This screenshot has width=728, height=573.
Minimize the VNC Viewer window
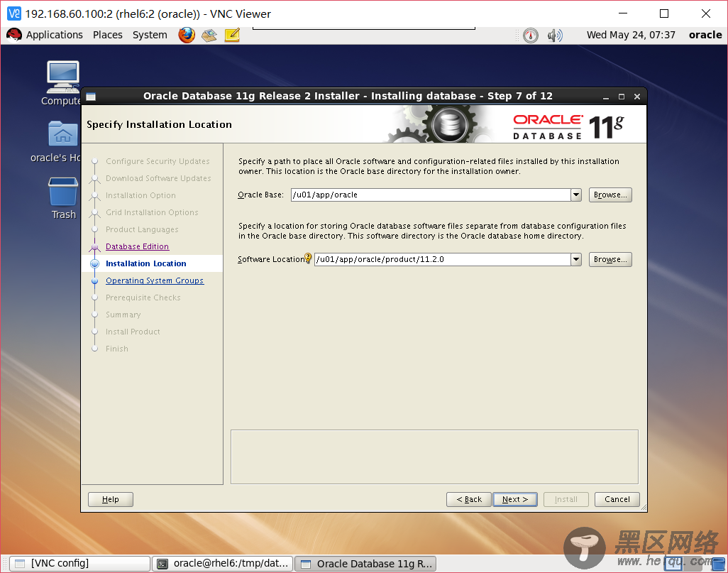tap(623, 13)
